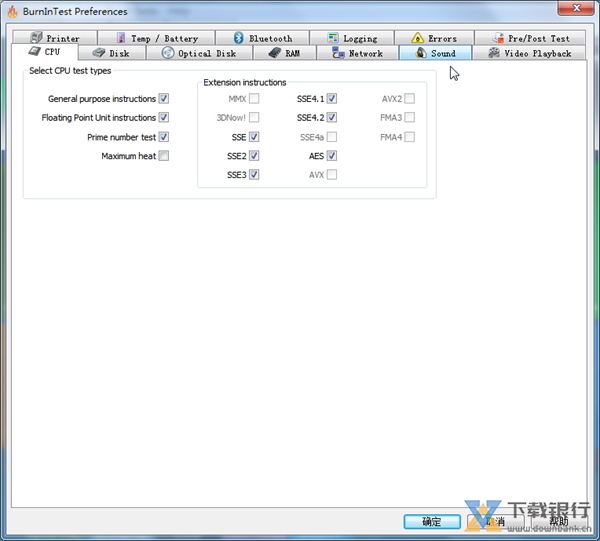Screen dimensions: 600x541
Task: Open the Network tab
Action: click(x=358, y=53)
